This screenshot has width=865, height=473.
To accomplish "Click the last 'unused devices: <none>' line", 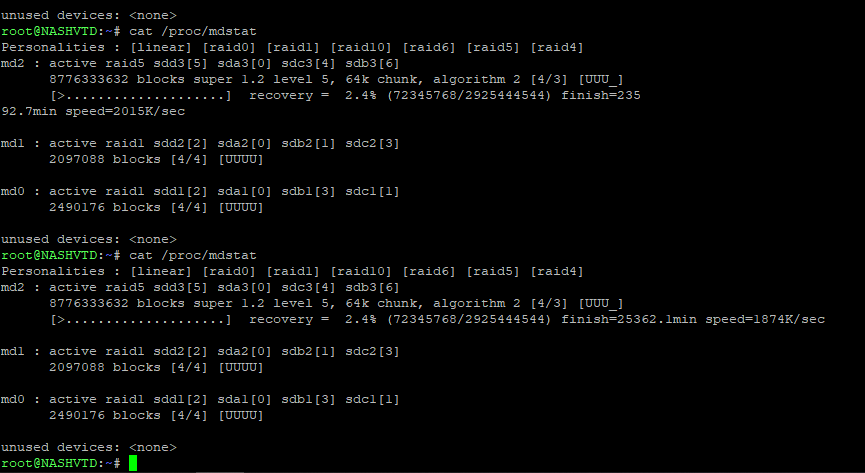I will click(x=89, y=448).
